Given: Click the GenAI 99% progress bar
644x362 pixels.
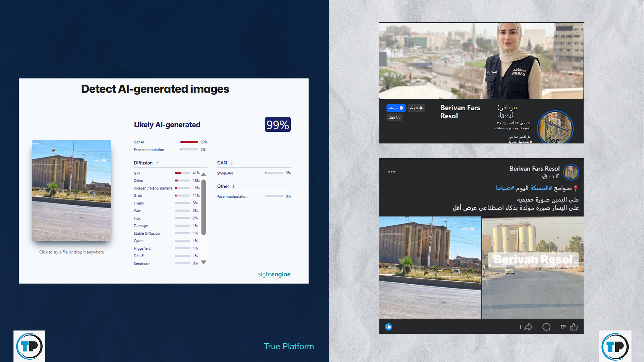Looking at the screenshot, I should coord(189,142).
